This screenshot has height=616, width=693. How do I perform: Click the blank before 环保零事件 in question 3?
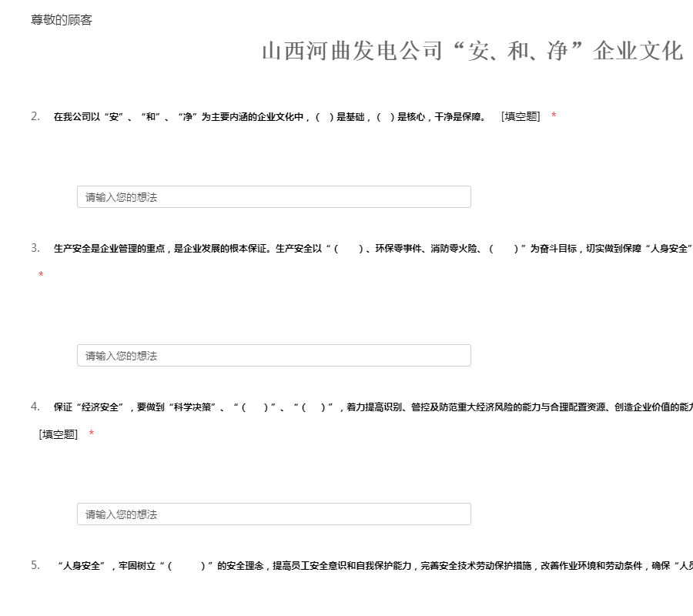click(348, 249)
